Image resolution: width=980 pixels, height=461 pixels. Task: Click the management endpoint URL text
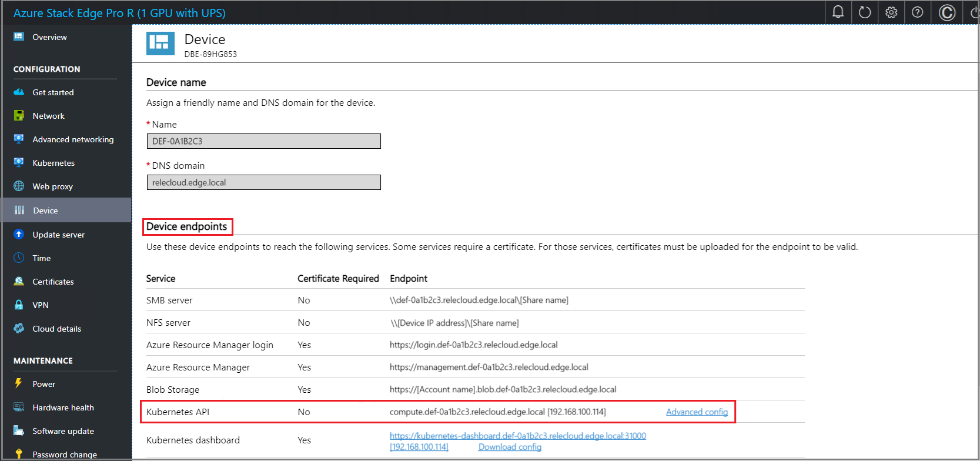489,367
